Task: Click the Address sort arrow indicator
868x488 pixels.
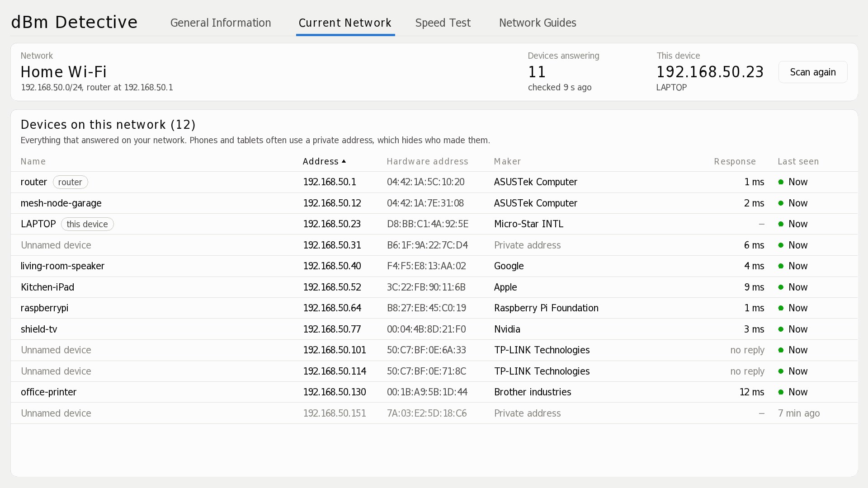Action: [344, 161]
